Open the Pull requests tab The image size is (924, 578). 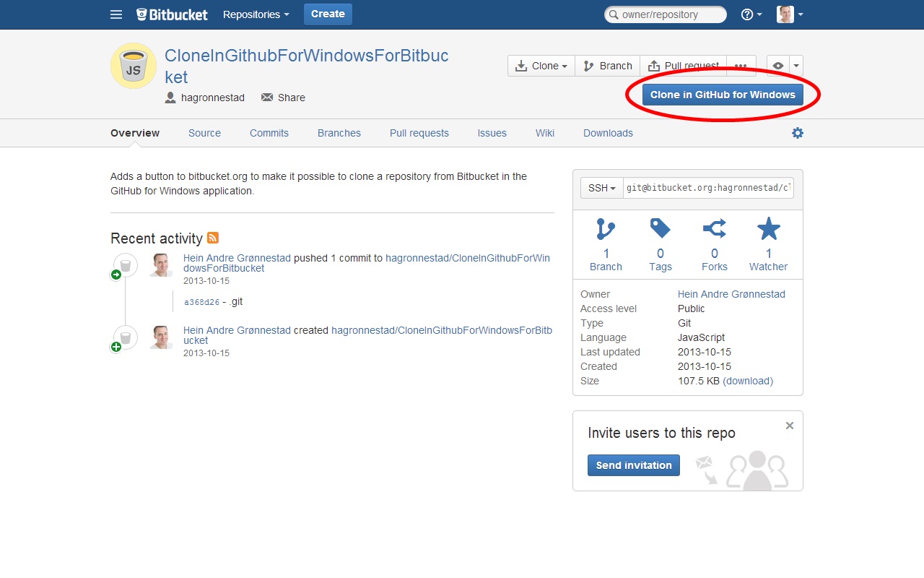[x=419, y=133]
